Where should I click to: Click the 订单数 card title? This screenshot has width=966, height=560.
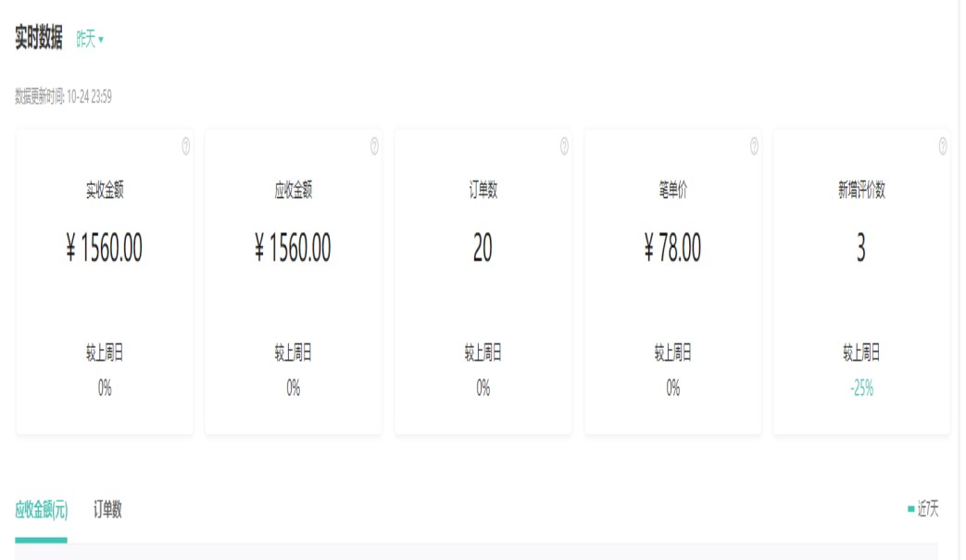[483, 191]
